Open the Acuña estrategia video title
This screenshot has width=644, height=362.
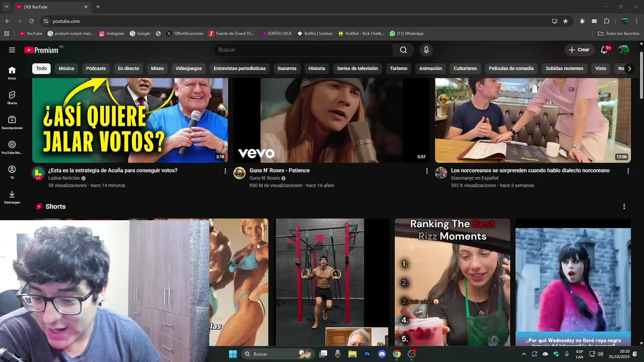pos(113,170)
